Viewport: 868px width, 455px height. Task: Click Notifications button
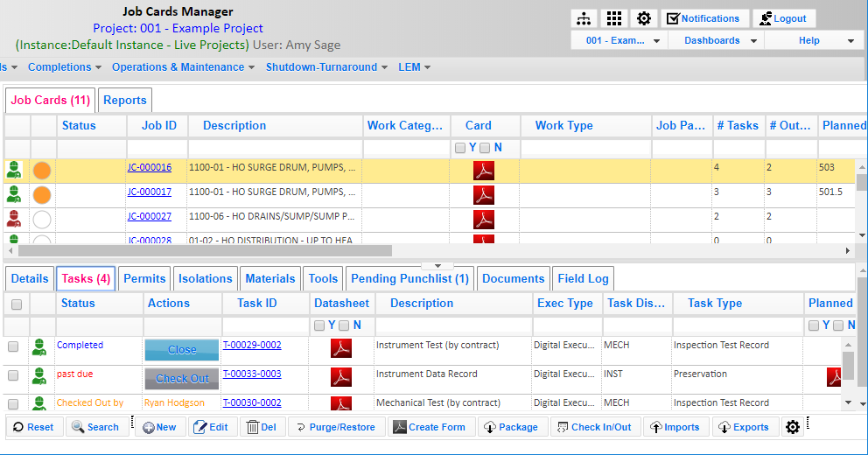[x=704, y=18]
